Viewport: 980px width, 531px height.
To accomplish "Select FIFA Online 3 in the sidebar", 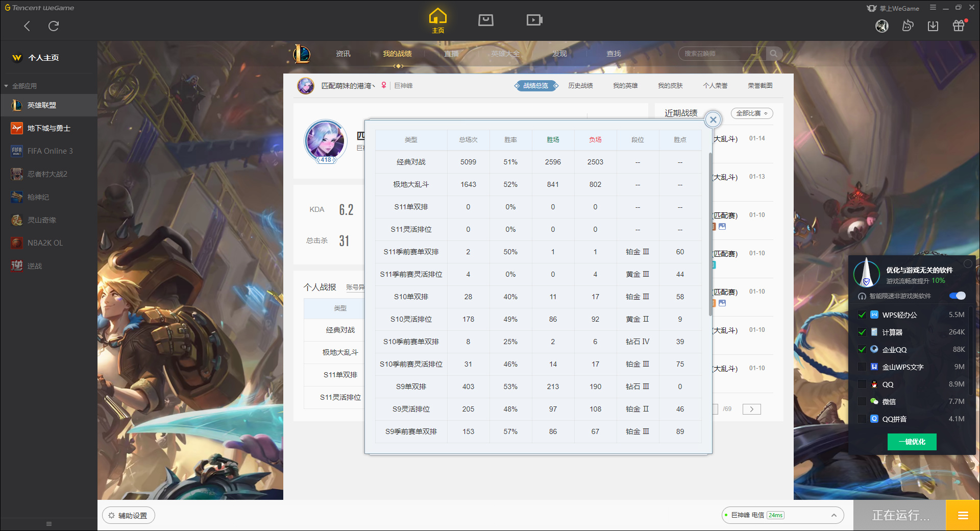I will pos(48,151).
